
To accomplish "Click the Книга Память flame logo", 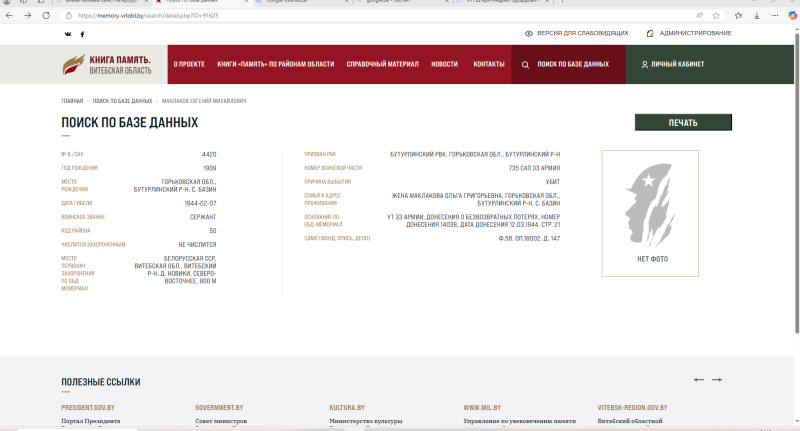I will tap(73, 64).
